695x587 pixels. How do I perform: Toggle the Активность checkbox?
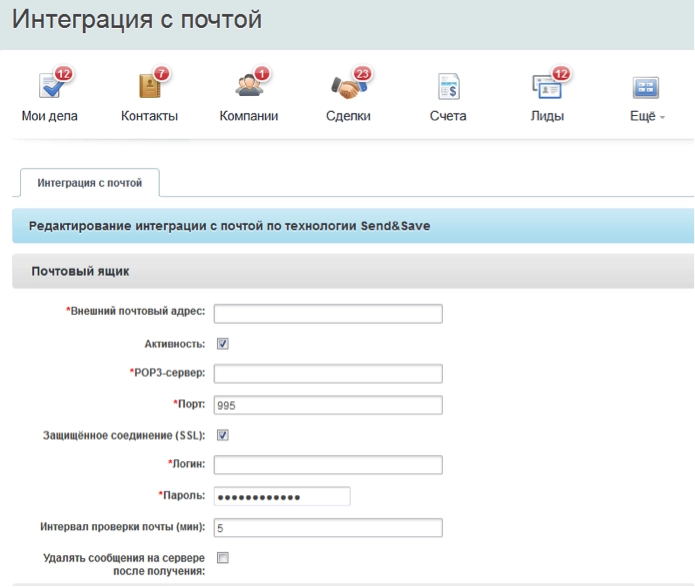tap(223, 344)
